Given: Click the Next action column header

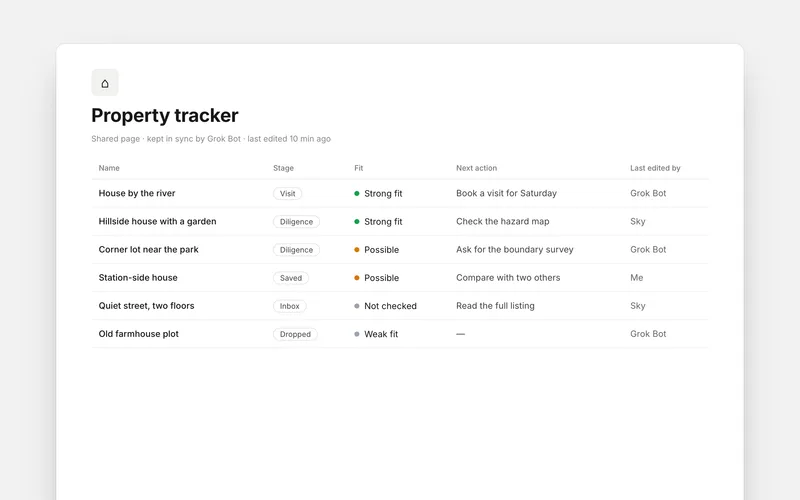Looking at the screenshot, I should coord(477,168).
